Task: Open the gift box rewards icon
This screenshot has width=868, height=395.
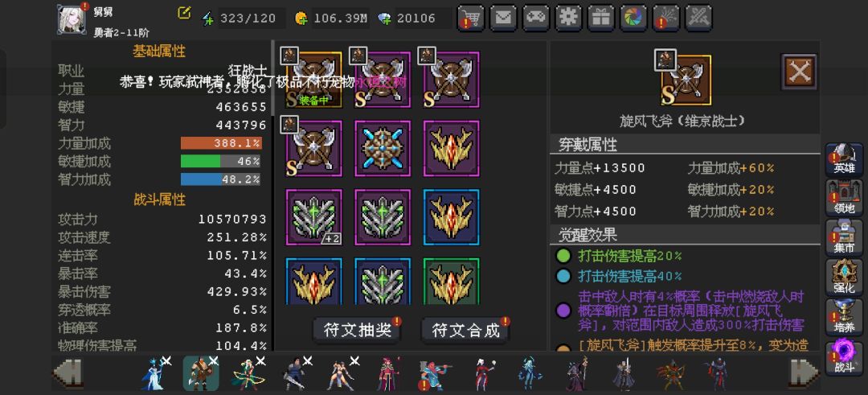Action: click(600, 18)
